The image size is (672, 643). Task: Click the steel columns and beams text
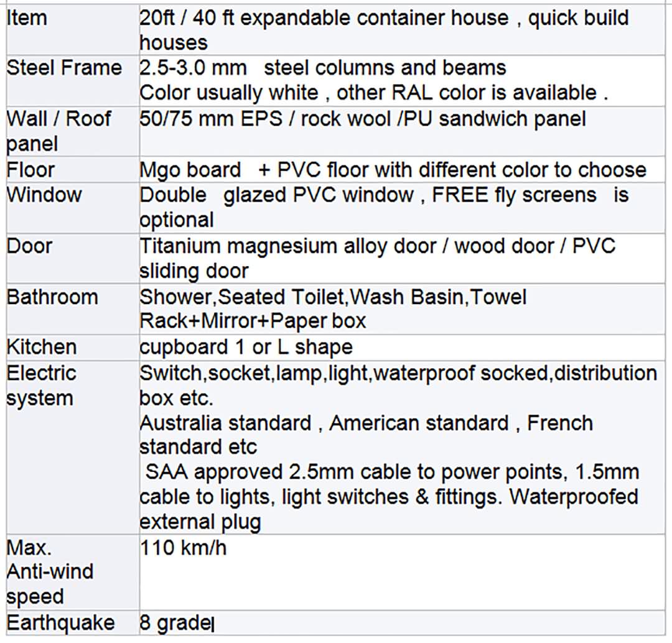pos(323,68)
